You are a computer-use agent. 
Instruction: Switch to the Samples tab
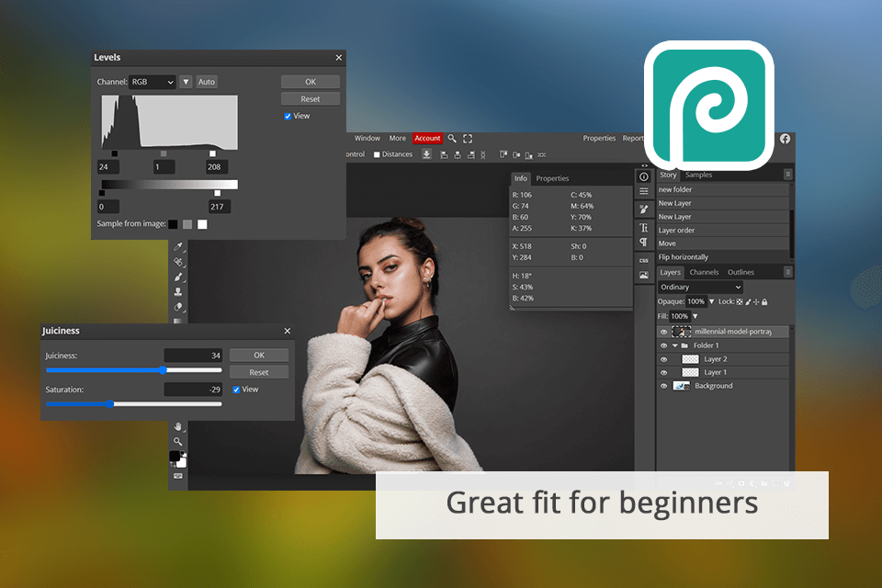pyautogui.click(x=698, y=175)
